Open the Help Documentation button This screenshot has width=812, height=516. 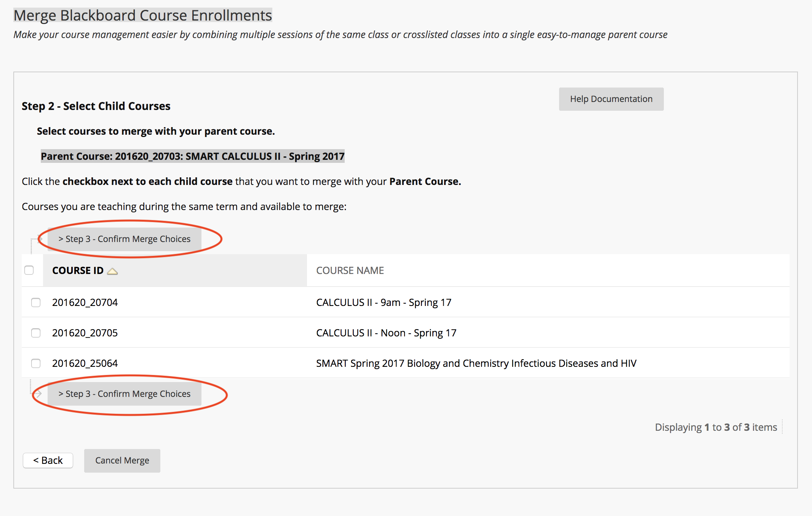click(x=611, y=99)
